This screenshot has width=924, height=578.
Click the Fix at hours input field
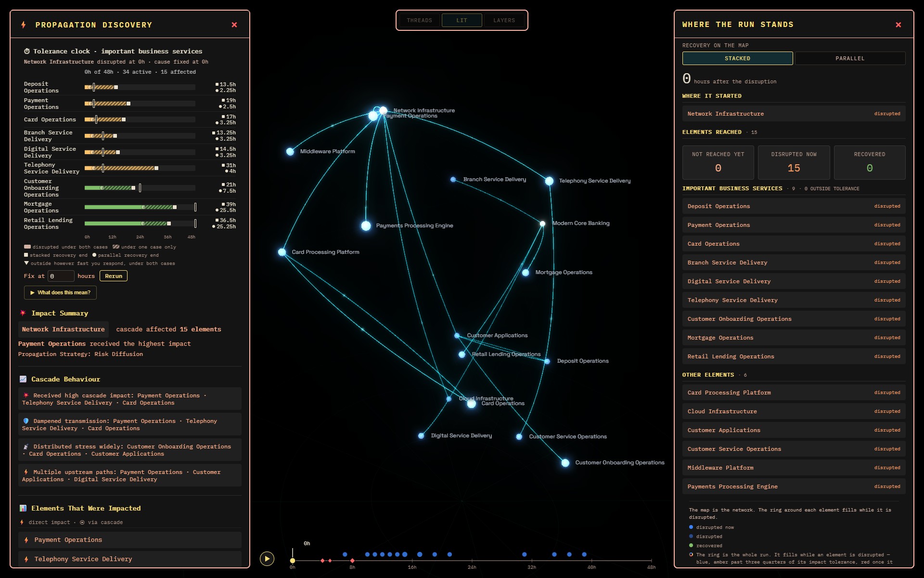[x=61, y=276]
